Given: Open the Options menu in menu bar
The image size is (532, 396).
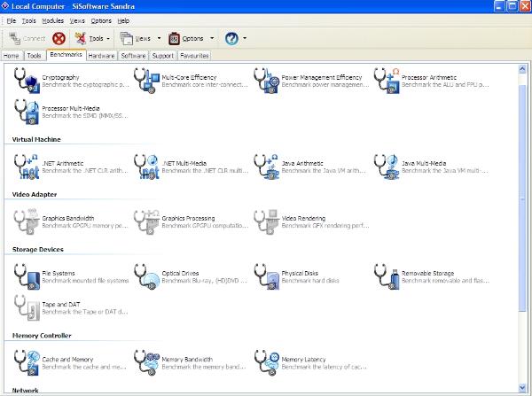Looking at the screenshot, I should click(101, 21).
